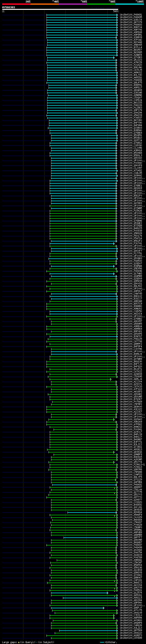This screenshot has height=644, width=146.
Task: Click hit UniRef100_P48500
Action: pos(131,261)
